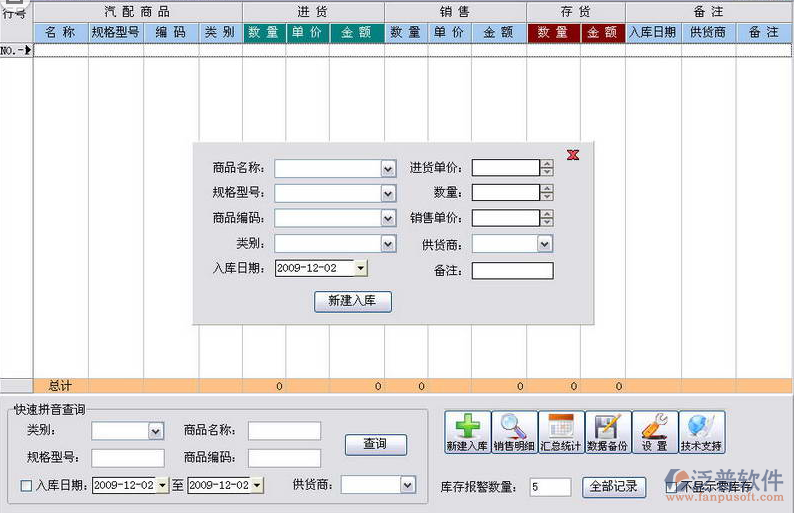794x513 pixels.
Task: Click the 供货商 column header
Action: (x=708, y=32)
